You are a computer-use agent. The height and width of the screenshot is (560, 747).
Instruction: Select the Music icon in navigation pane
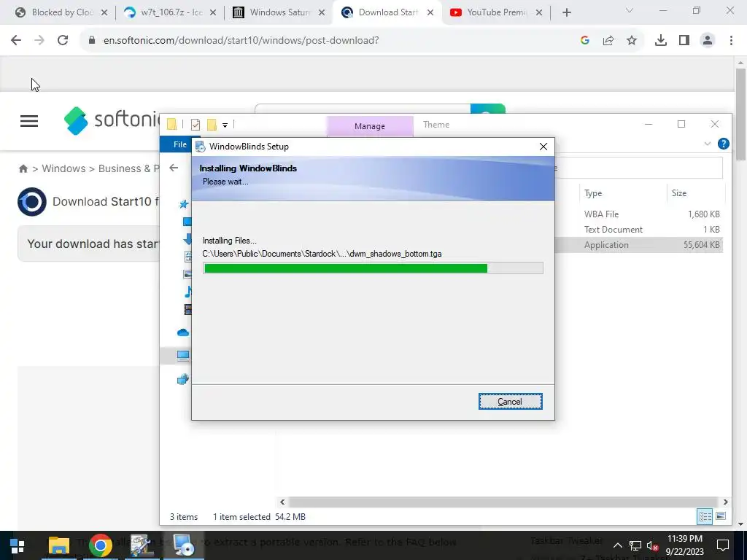188,292
